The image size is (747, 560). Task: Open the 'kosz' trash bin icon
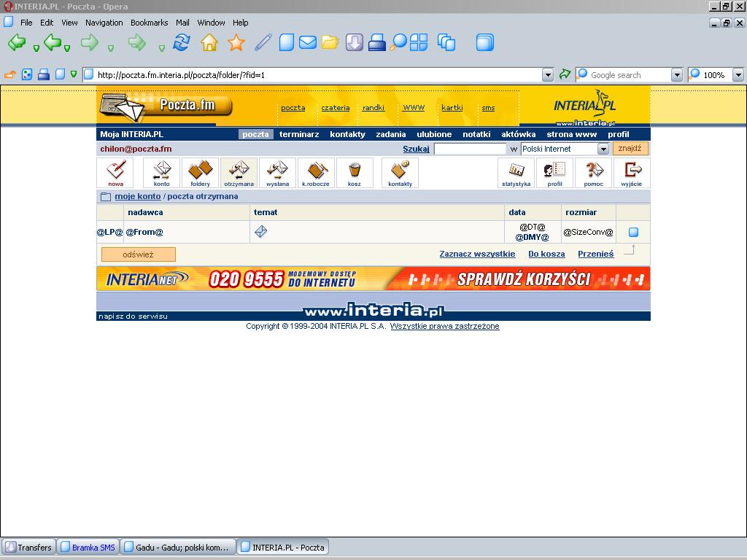point(355,173)
